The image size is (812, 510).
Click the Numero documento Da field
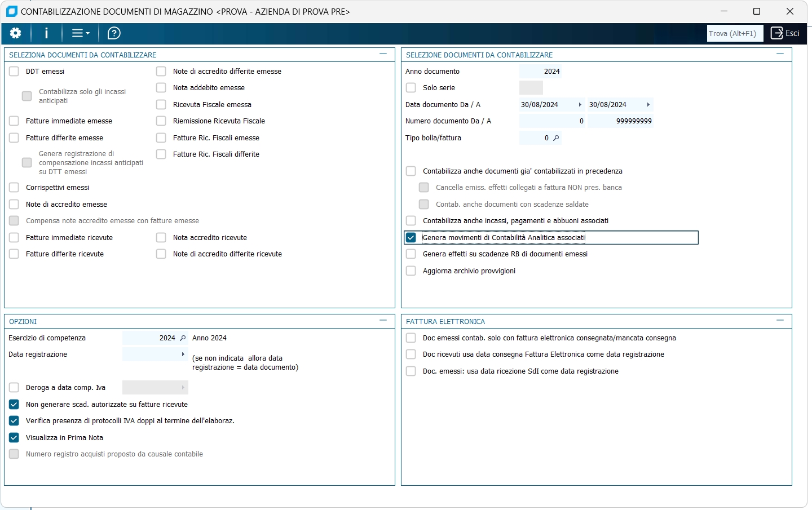(x=552, y=121)
